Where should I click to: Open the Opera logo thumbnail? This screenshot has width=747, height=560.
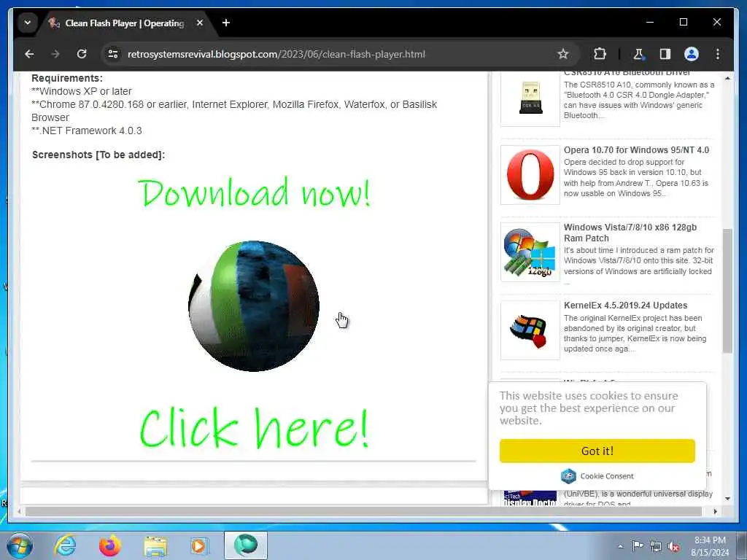coord(530,175)
